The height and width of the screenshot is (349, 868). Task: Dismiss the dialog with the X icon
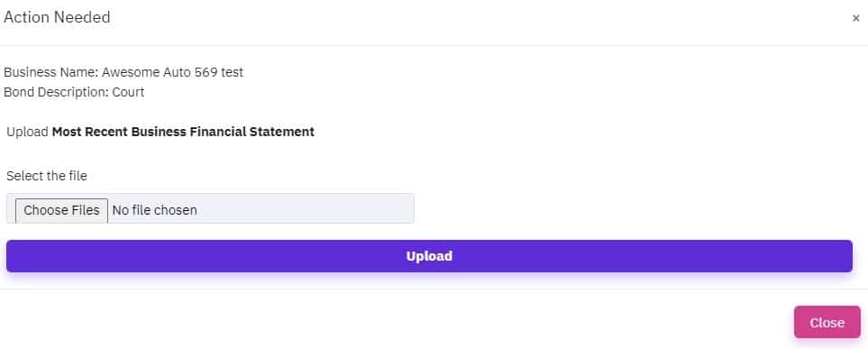(855, 18)
